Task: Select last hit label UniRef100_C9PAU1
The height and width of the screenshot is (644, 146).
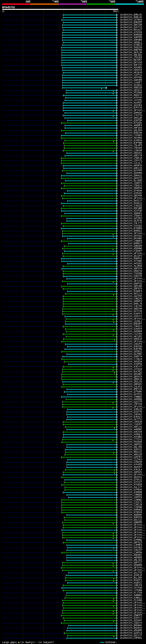Action: [131, 638]
